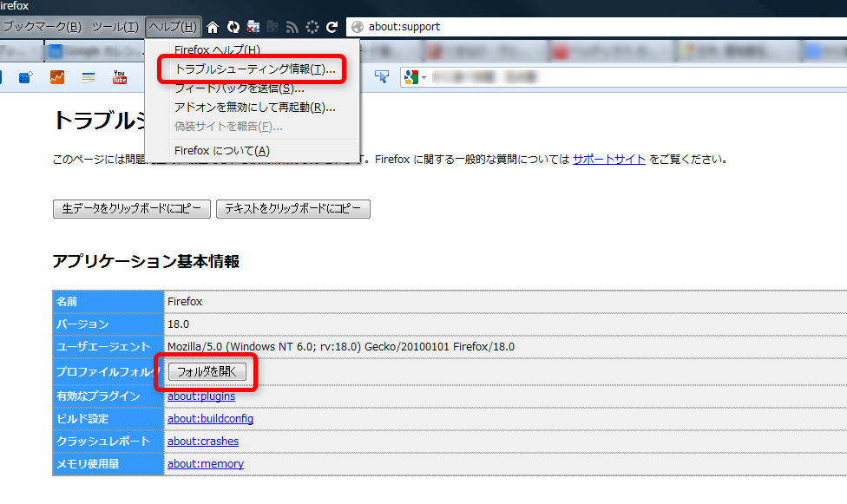The height and width of the screenshot is (504, 847).
Task: Open the about:memory link
Action: pyautogui.click(x=206, y=463)
